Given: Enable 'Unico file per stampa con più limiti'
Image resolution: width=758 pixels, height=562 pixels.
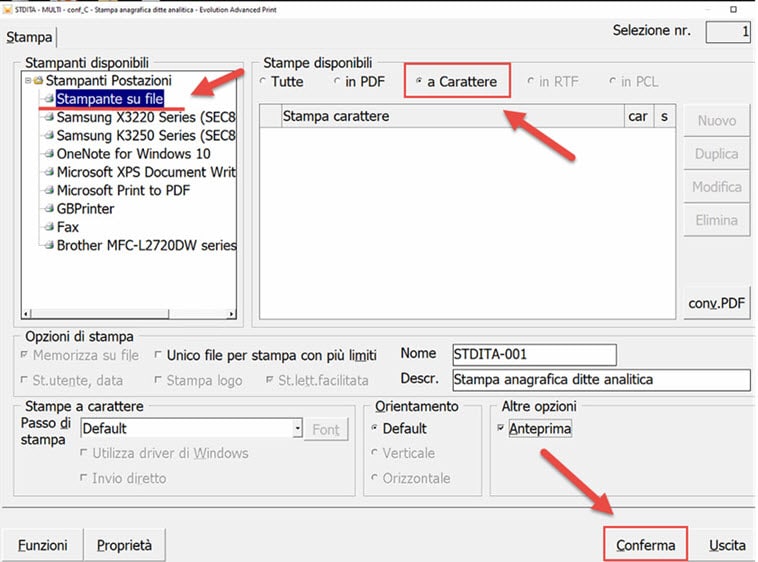Looking at the screenshot, I should 159,355.
